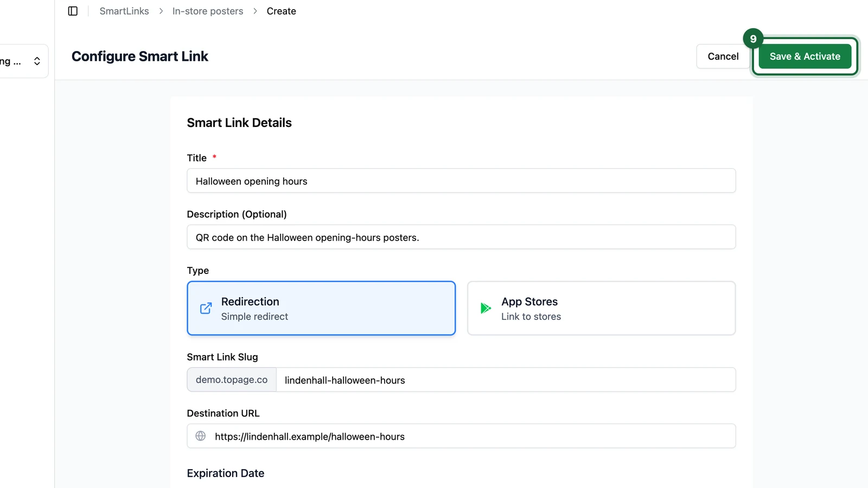Cancel the smart link configuration

point(723,56)
